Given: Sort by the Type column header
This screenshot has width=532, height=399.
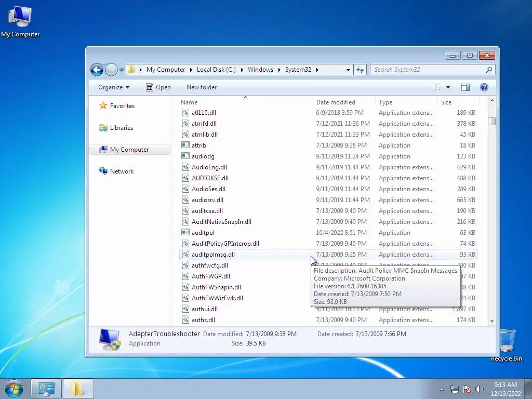Looking at the screenshot, I should (x=407, y=102).
